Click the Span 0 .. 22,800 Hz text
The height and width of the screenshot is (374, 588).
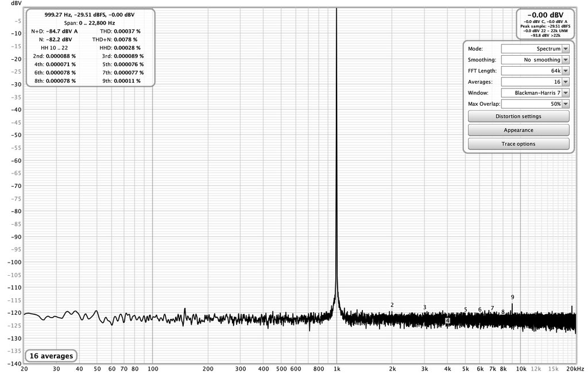pos(89,23)
